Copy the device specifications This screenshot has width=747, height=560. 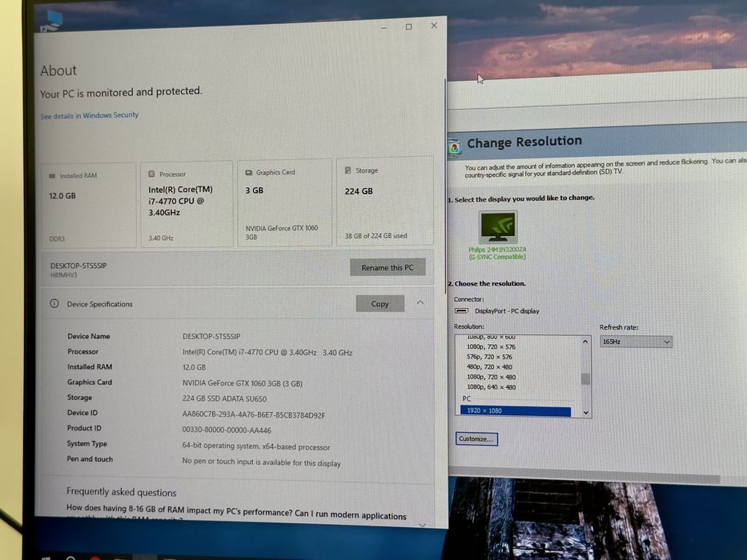tap(380, 303)
